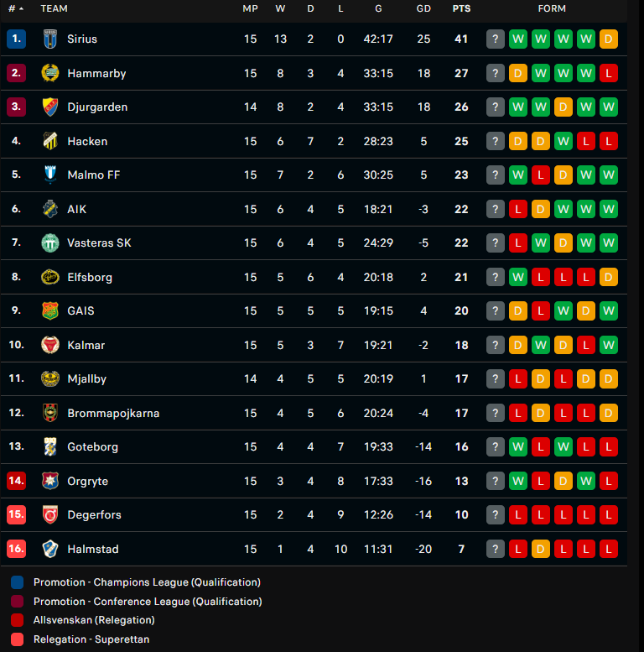The height and width of the screenshot is (652, 644).
Task: Click the Sirius club crest icon
Action: [x=50, y=39]
